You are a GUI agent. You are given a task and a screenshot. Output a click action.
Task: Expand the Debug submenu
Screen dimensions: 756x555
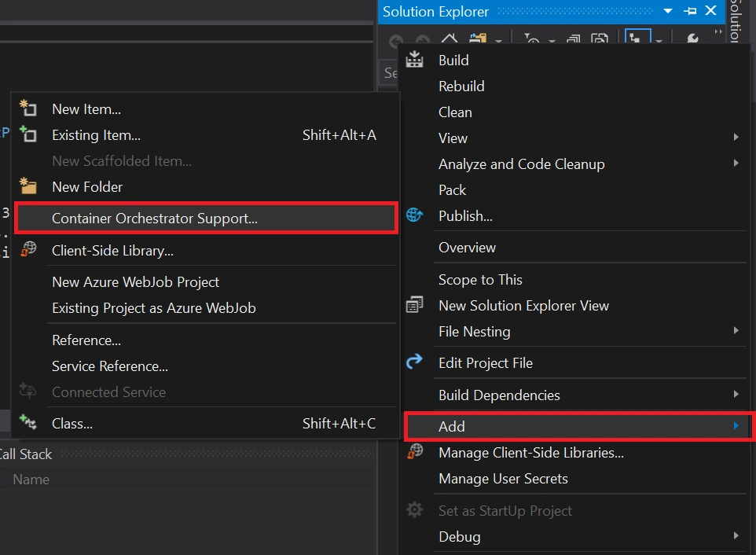pos(736,535)
